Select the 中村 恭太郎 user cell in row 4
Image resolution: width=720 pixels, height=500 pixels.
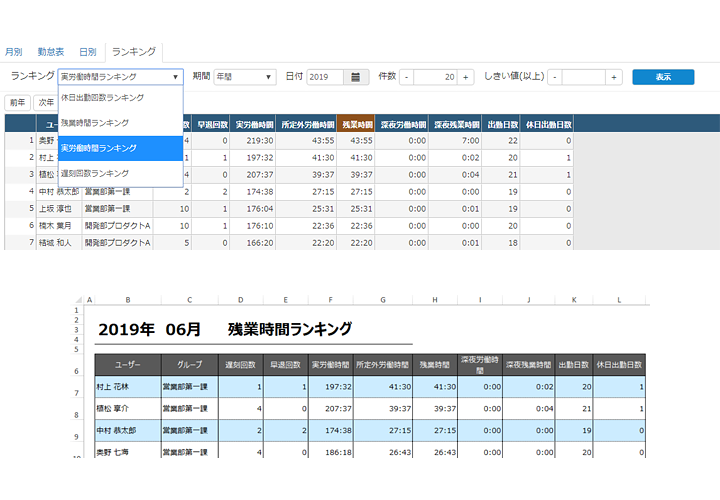[59, 191]
